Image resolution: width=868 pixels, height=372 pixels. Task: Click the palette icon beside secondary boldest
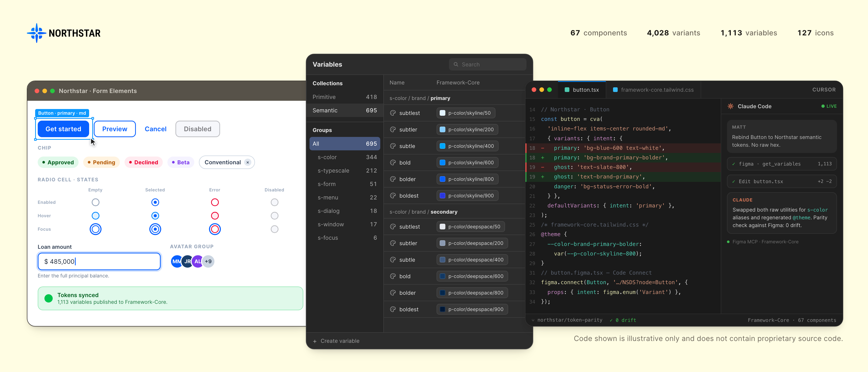[393, 309]
